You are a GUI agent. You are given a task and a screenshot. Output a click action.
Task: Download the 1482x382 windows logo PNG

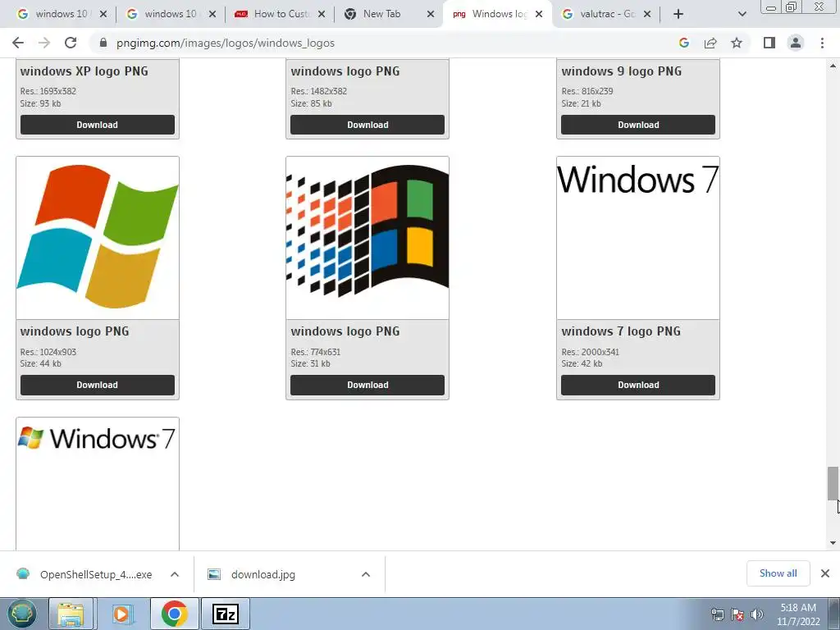[x=367, y=125]
